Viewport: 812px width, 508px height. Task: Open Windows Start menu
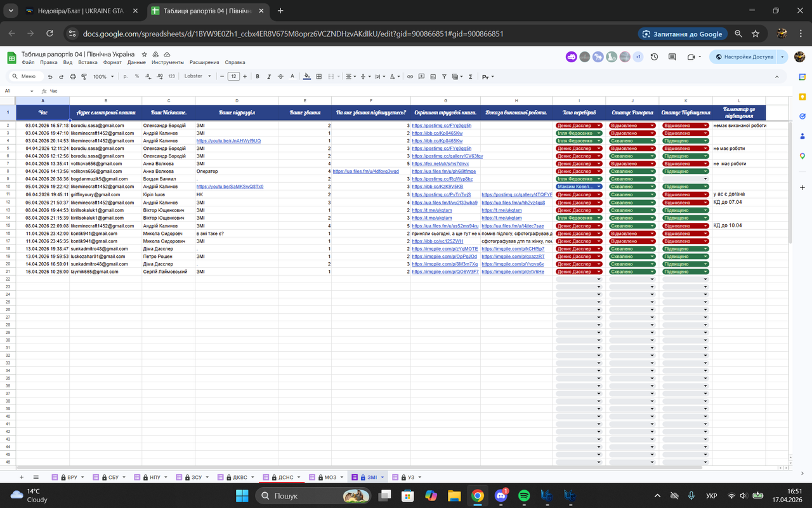point(241,495)
